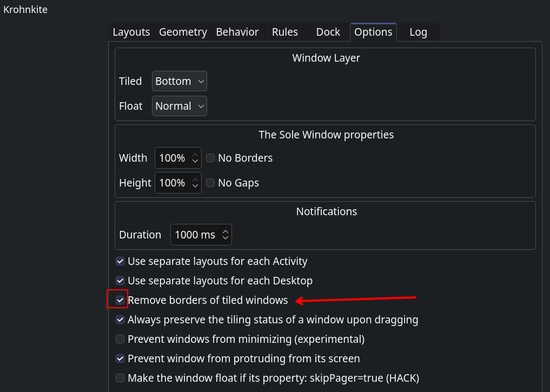Expand the Tiled window layer dropdown
Viewport: 550px width, 392px height.
pos(179,81)
